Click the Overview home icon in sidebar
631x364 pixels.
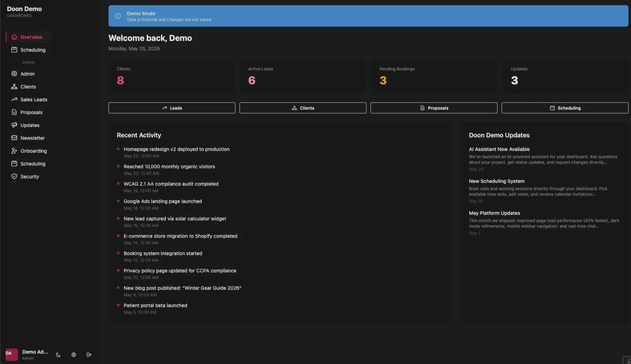14,37
